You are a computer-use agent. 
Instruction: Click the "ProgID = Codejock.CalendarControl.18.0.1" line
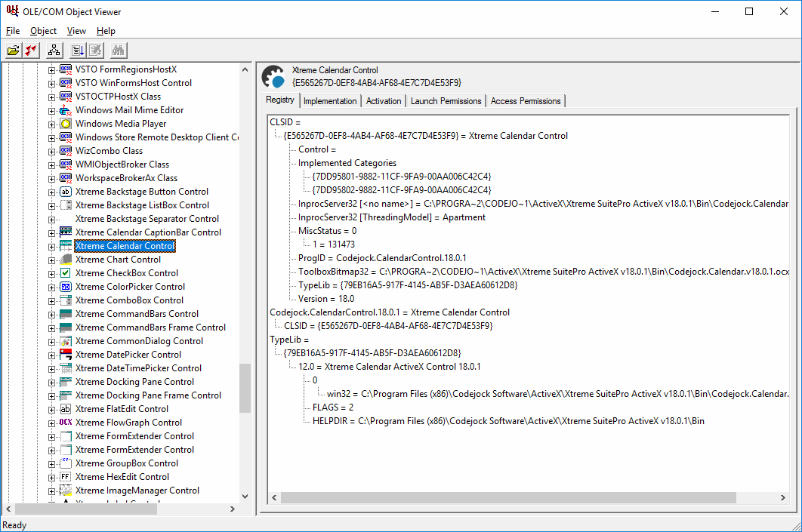(382, 258)
